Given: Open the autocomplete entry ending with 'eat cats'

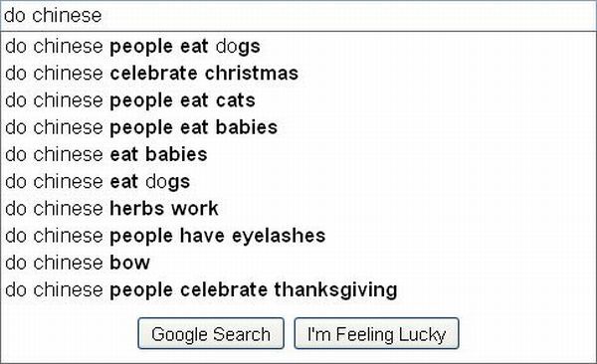Looking at the screenshot, I should click(298, 100).
